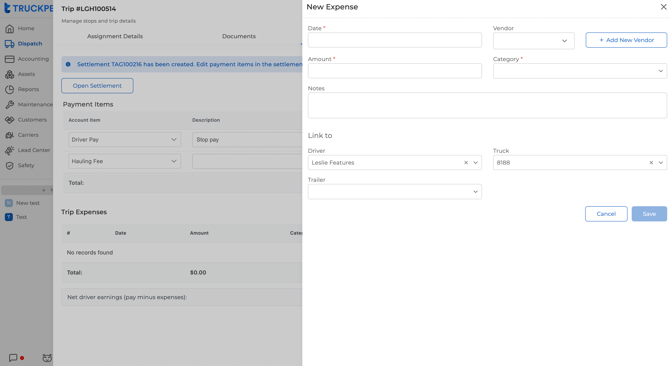The height and width of the screenshot is (366, 670).
Task: Select the Dispatch truck icon
Action: click(x=9, y=44)
